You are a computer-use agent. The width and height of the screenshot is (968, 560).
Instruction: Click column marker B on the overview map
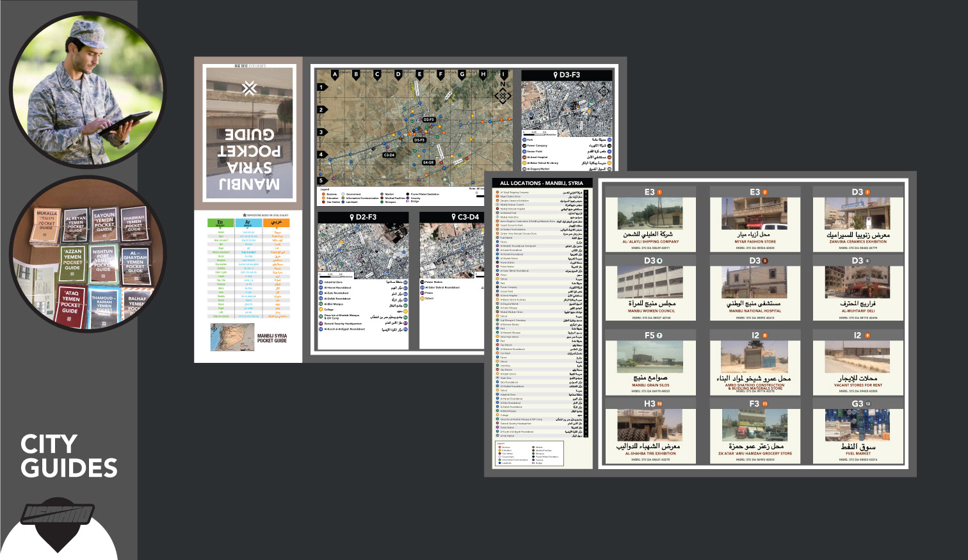click(x=356, y=74)
